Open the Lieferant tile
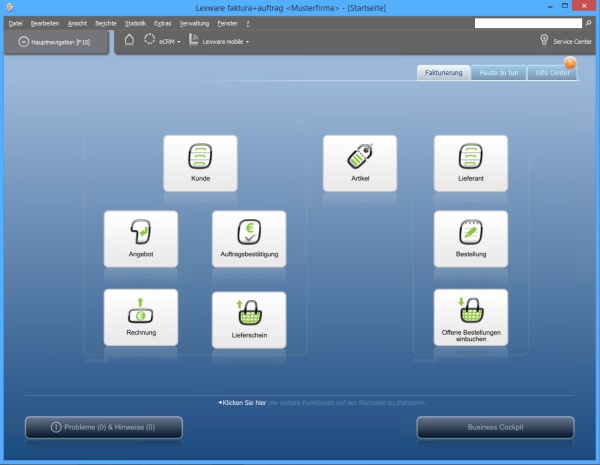 (471, 163)
